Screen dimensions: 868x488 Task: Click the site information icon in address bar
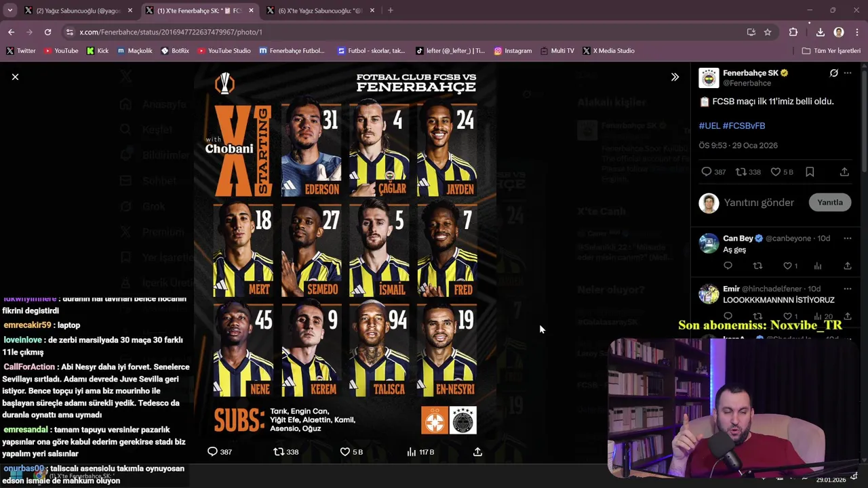(69, 32)
